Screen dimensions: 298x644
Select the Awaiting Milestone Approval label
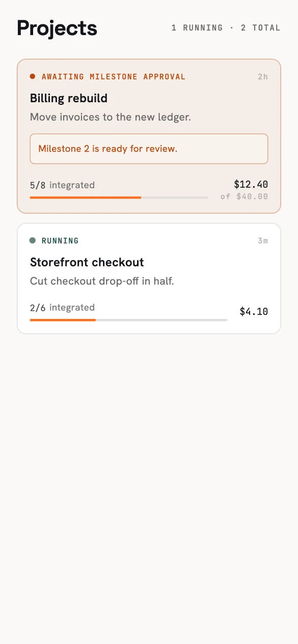[114, 77]
